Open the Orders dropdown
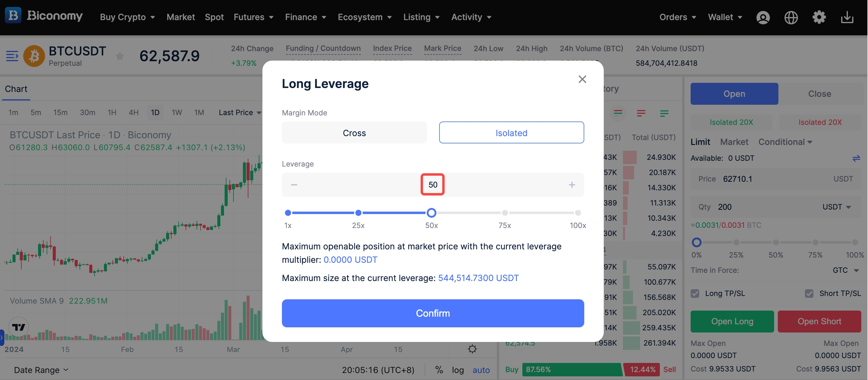Viewport: 868px width, 380px height. coord(677,17)
